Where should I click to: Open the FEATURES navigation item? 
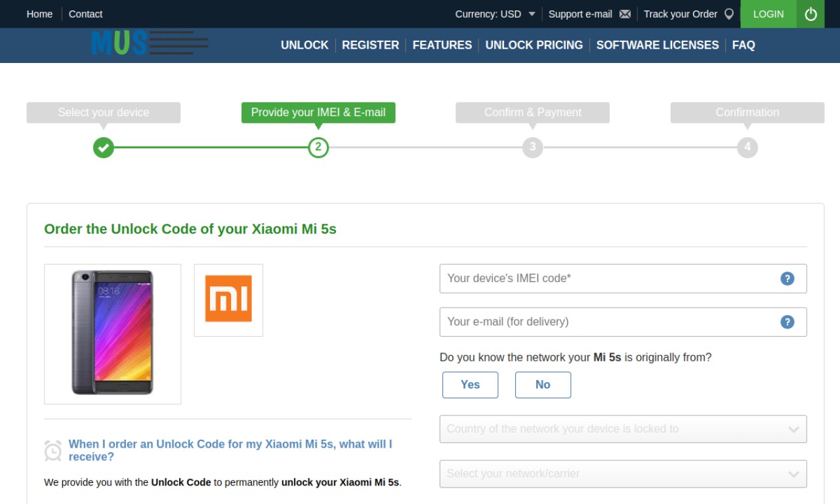point(442,45)
